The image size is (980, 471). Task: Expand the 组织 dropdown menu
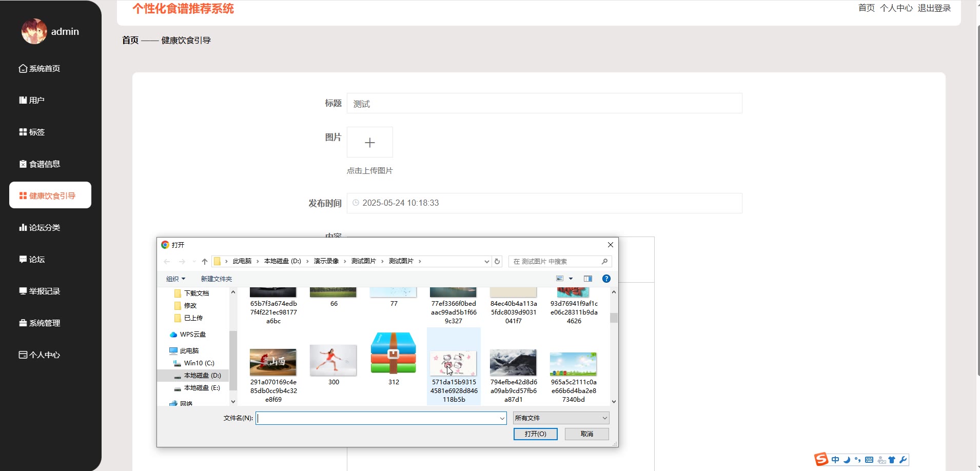coord(175,279)
